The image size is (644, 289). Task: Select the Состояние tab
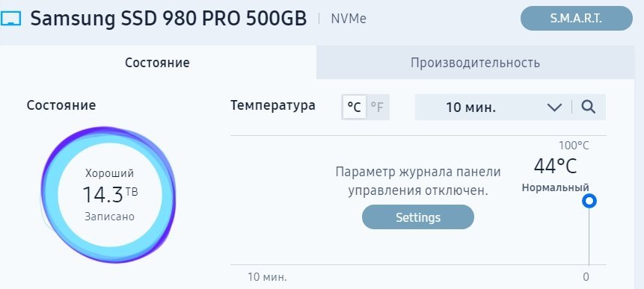click(x=158, y=63)
